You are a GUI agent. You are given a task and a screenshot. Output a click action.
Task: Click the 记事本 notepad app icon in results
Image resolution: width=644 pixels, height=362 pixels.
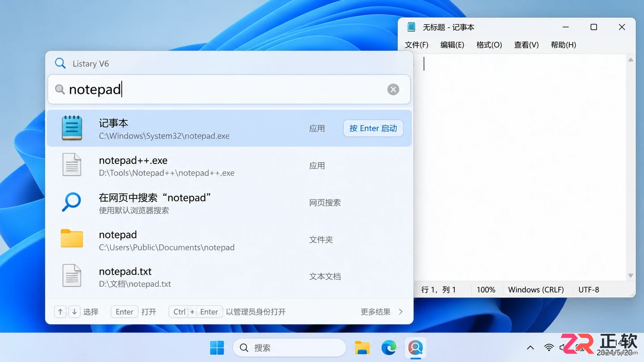point(72,128)
